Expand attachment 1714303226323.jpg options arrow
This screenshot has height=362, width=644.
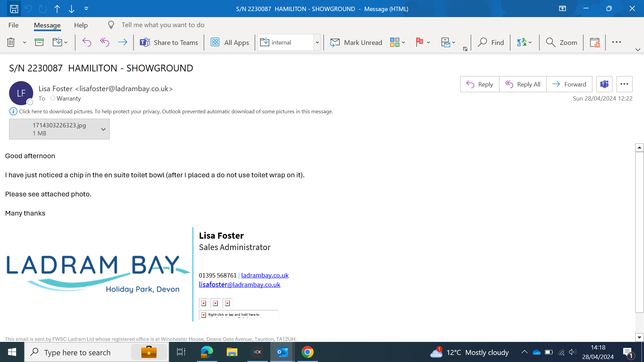point(103,129)
